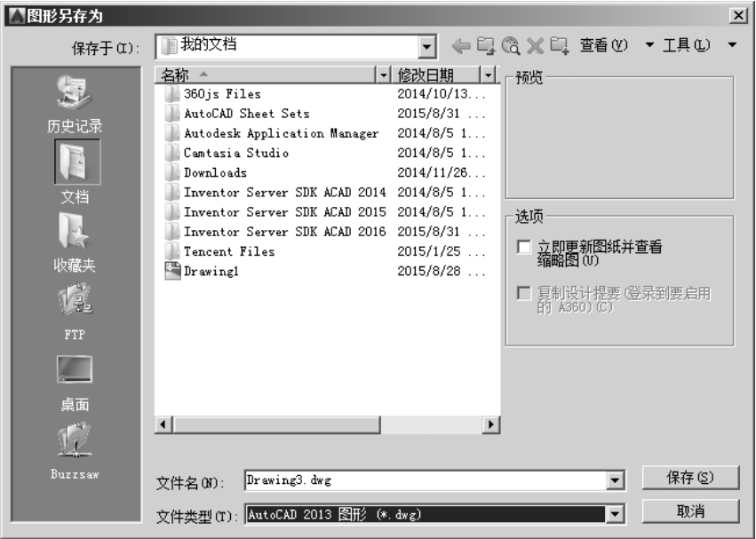Open the 修改日期 column dropdown arrow

488,75
